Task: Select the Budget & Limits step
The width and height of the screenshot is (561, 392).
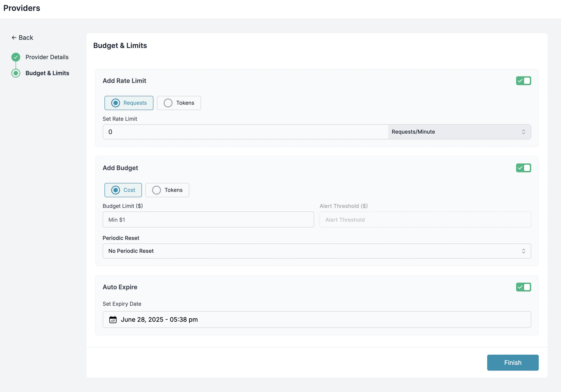Action: click(x=47, y=73)
